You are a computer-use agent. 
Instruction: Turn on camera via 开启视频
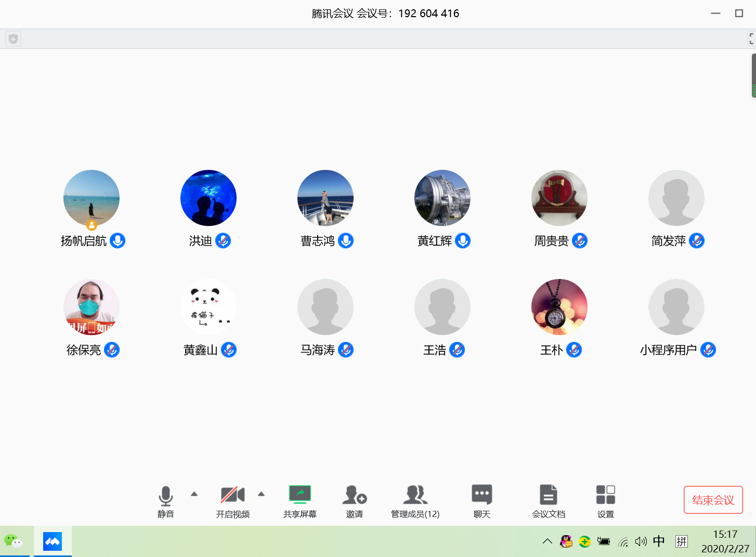point(232,501)
